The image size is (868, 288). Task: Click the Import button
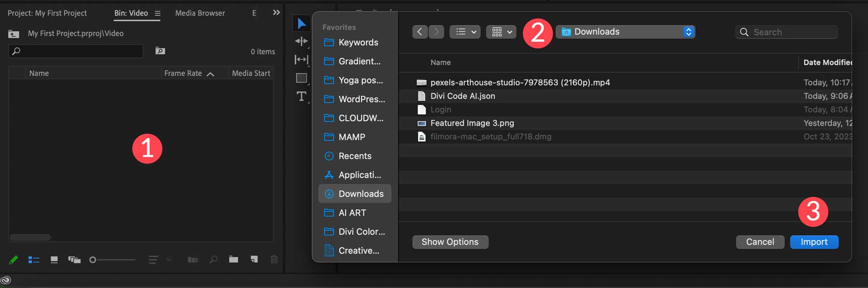[x=814, y=242]
